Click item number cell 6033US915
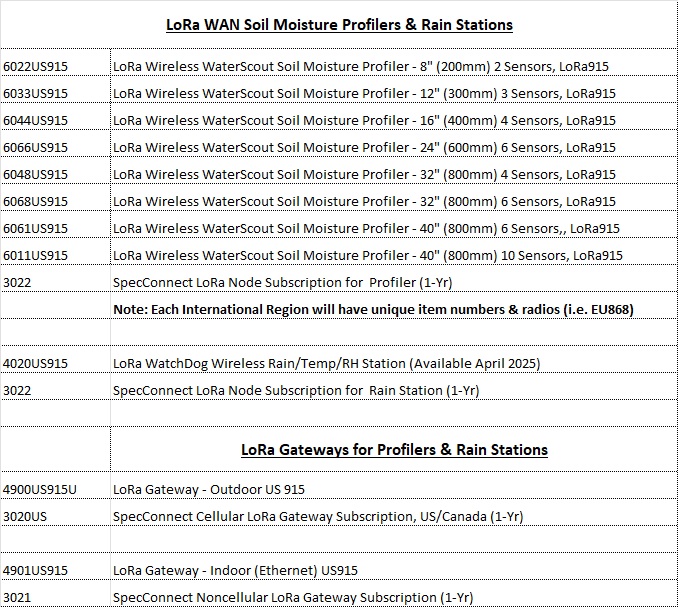 coord(36,93)
